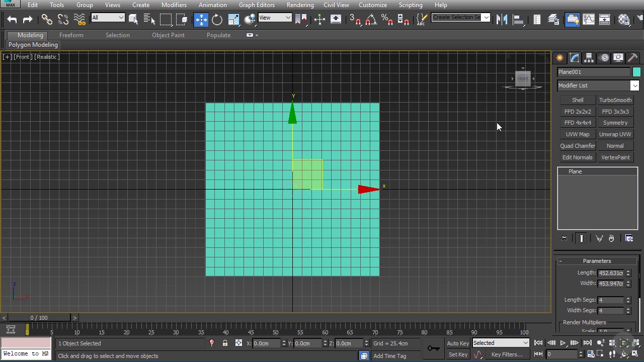The image size is (644, 362).
Task: Click the Rectangular Selection Region icon
Action: click(x=166, y=20)
